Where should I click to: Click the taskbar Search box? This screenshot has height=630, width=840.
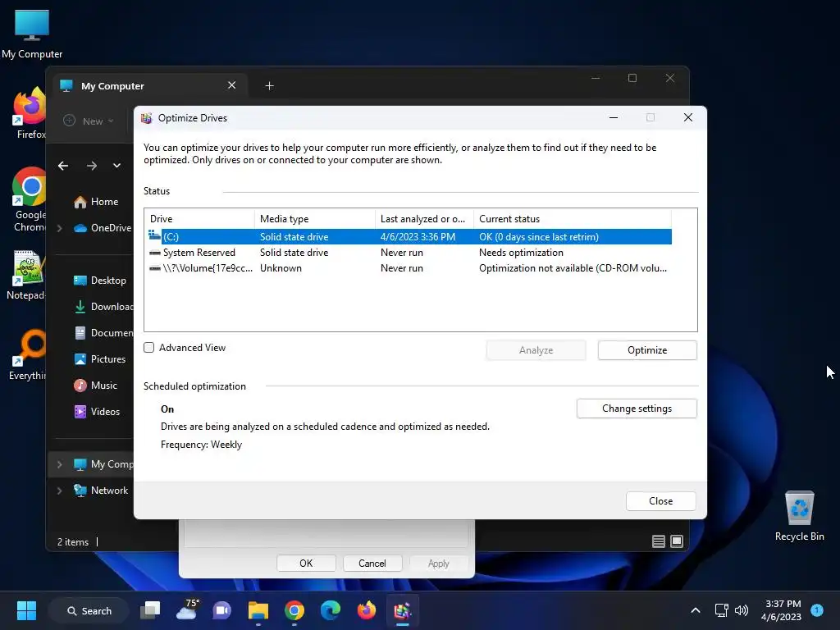(89, 610)
